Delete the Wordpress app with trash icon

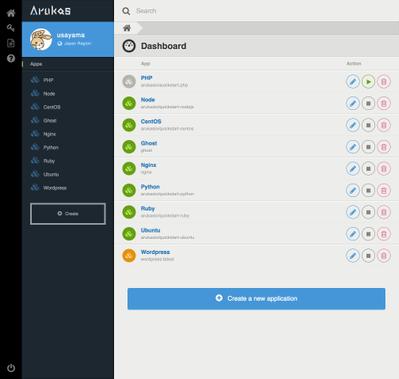click(384, 256)
